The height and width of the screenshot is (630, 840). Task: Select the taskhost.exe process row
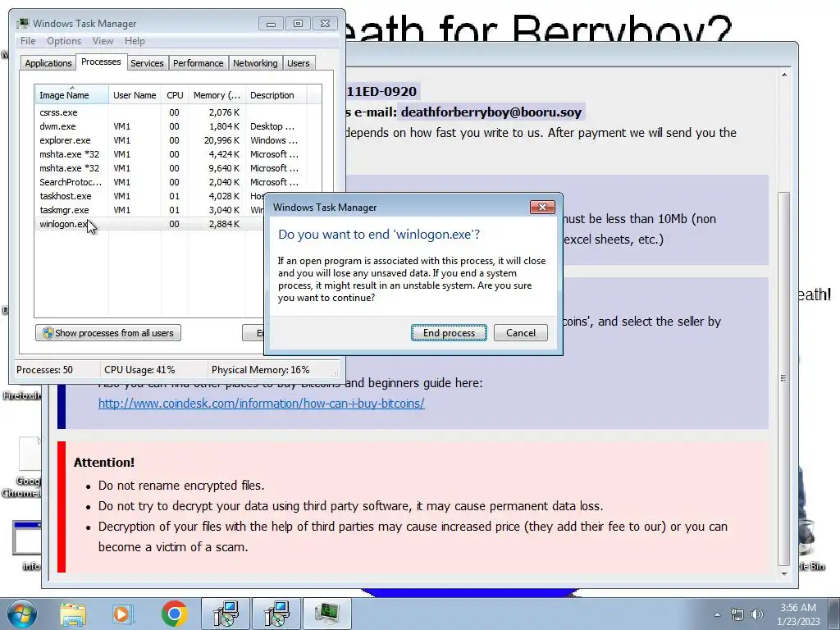tap(150, 196)
